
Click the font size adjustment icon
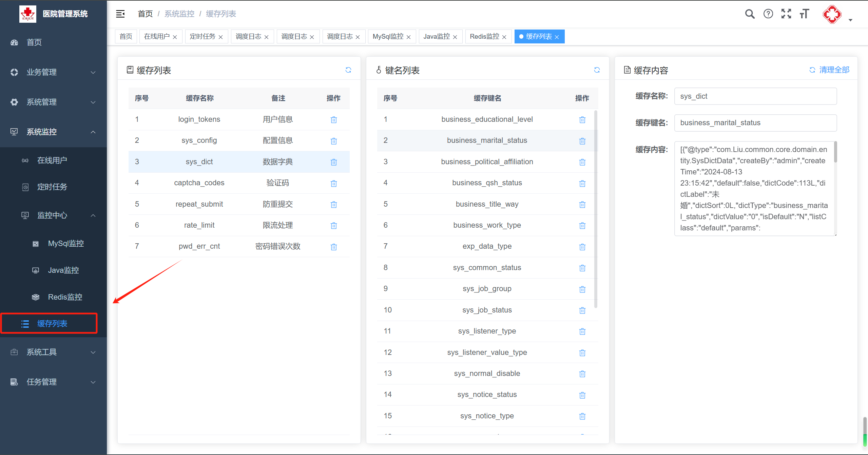(x=804, y=14)
